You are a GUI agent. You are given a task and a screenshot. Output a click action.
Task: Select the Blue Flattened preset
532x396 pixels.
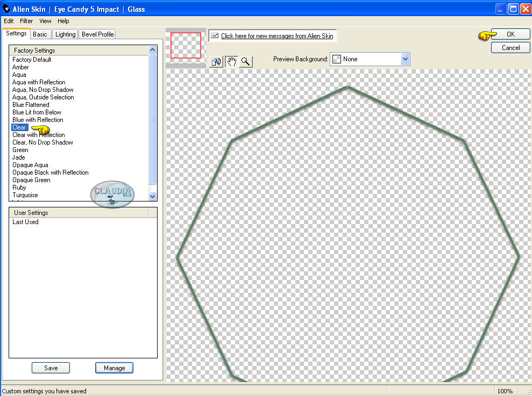coord(31,105)
